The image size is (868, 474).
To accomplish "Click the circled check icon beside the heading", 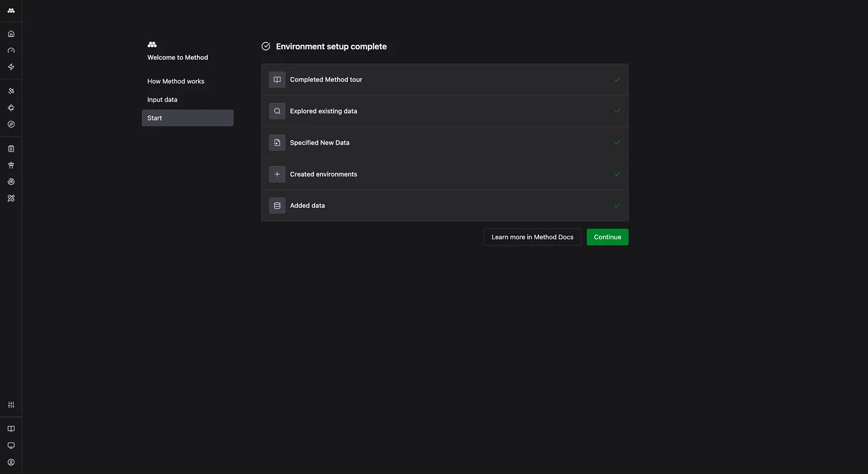I will coord(266,46).
